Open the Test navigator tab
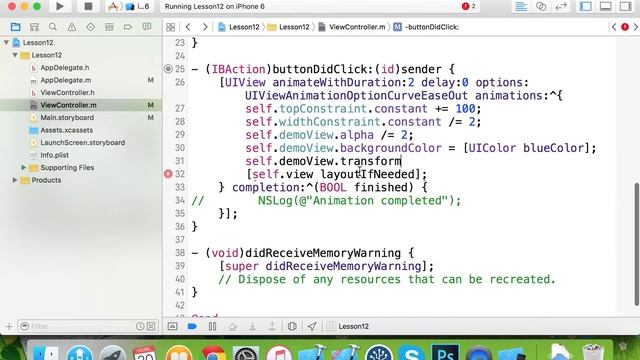 click(91, 27)
